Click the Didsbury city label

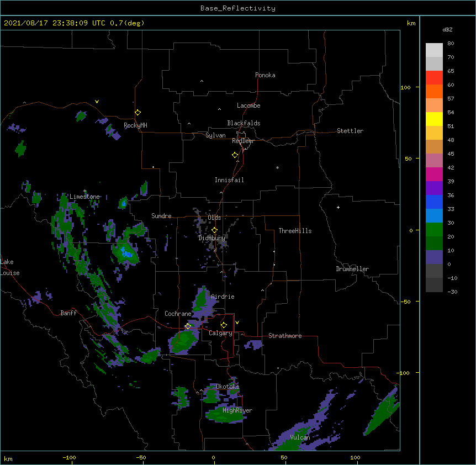[211, 238]
